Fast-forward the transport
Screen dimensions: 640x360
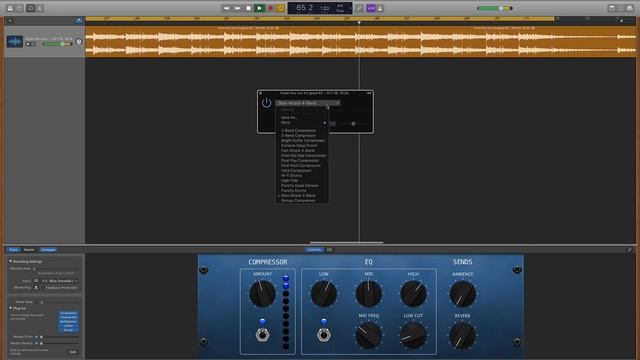(238, 8)
